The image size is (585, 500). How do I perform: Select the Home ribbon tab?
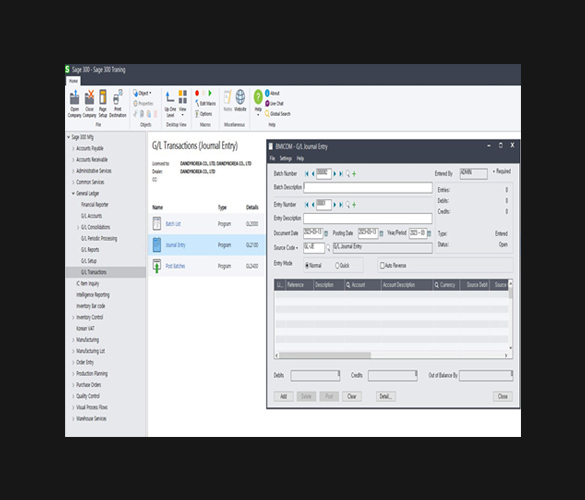pos(73,81)
